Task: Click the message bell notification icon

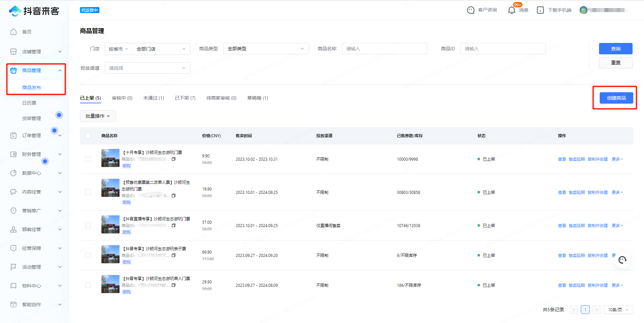Action: click(x=511, y=10)
